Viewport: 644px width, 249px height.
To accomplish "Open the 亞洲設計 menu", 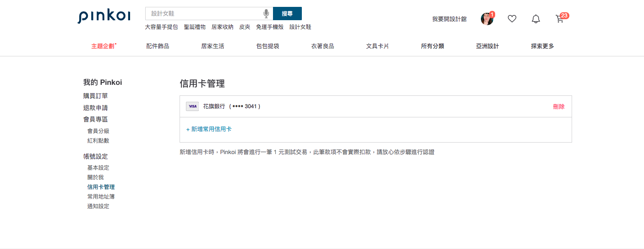I will 487,46.
